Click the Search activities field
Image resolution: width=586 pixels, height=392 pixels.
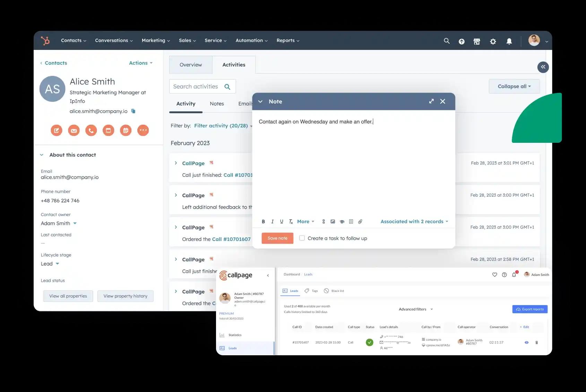(196, 87)
